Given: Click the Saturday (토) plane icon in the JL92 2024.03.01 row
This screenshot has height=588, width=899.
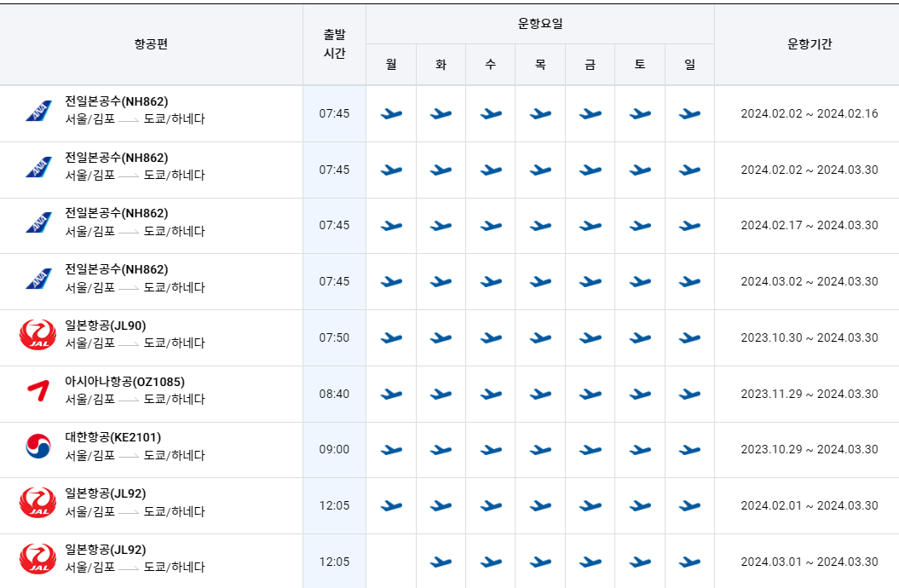Looking at the screenshot, I should pyautogui.click(x=640, y=562).
